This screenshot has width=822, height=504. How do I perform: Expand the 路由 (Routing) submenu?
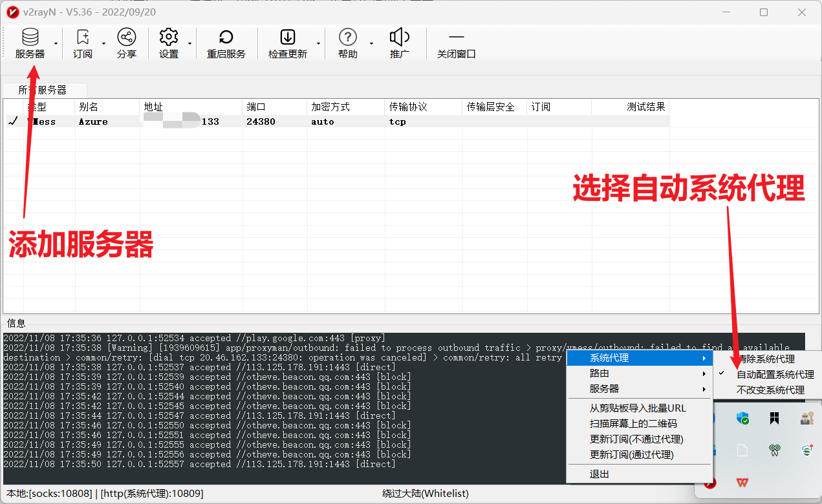pos(638,373)
